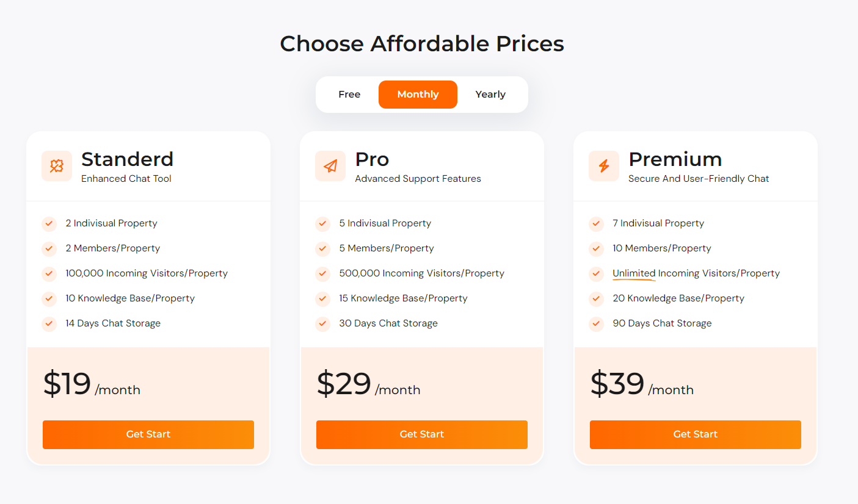Click checkmark icon beside 90 Days Chat Storage

596,324
